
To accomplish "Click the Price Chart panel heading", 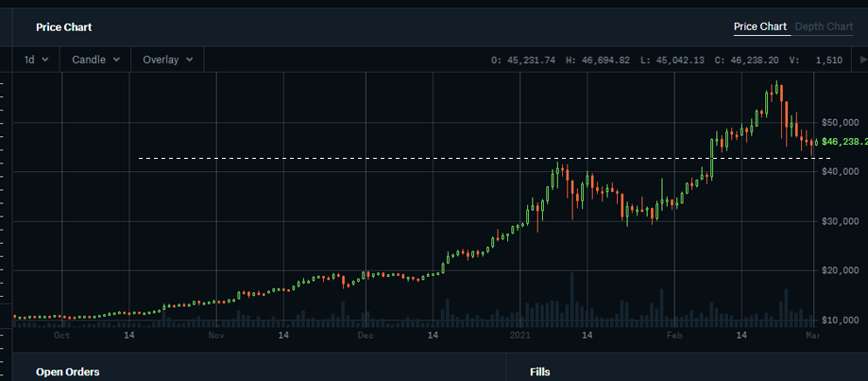I will [x=63, y=27].
